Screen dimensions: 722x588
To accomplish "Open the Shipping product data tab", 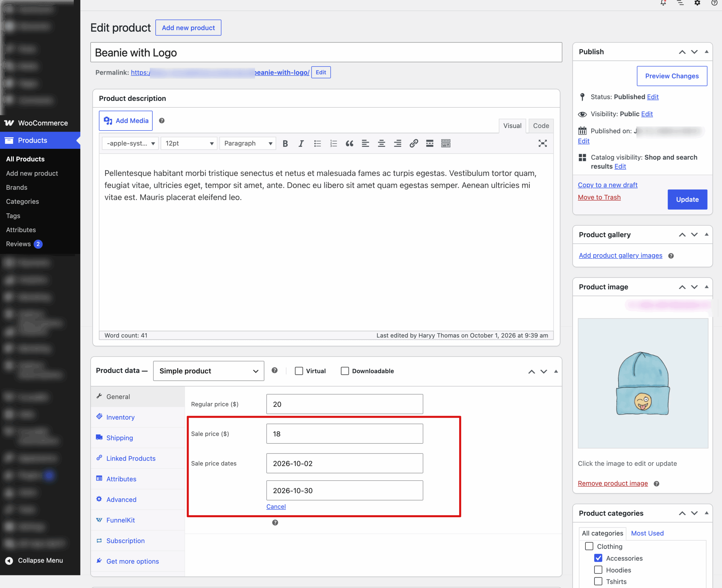I will click(138, 438).
